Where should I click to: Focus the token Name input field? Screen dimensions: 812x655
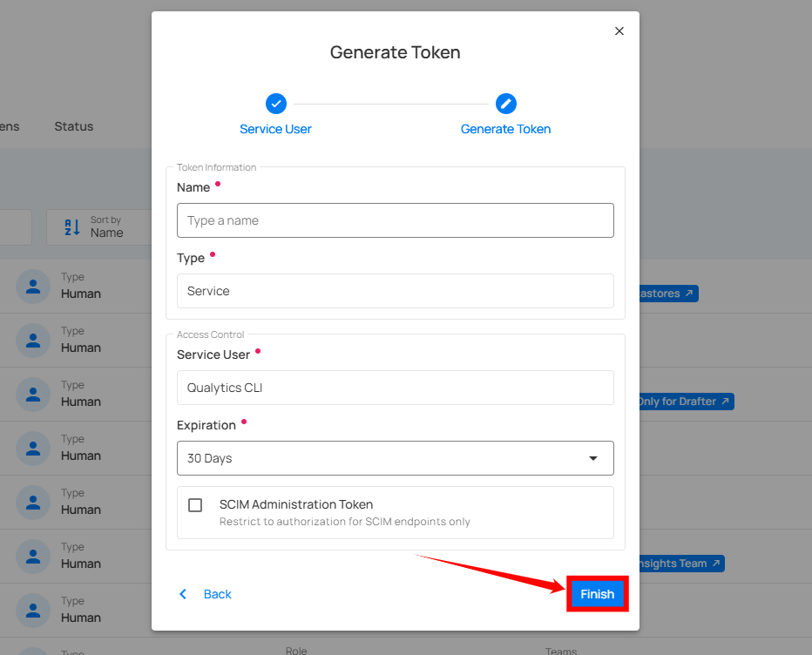point(395,220)
